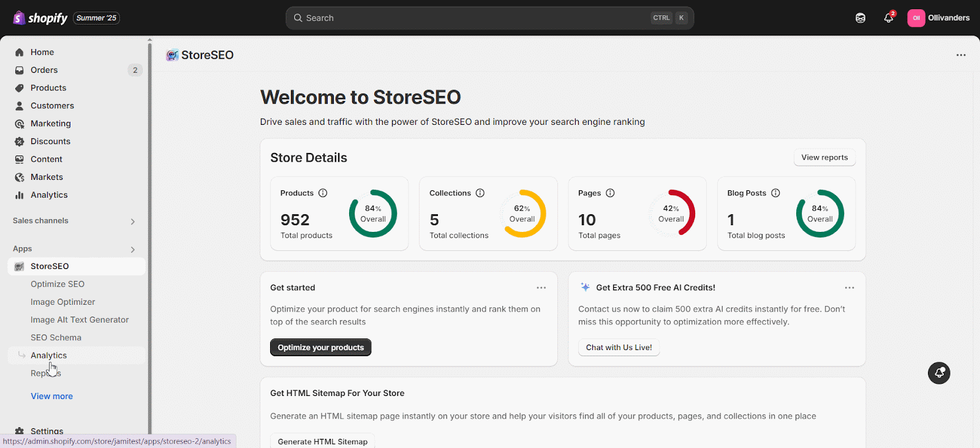Screen dimensions: 980x448
Task: Expand the Apps section chevron
Action: point(132,250)
